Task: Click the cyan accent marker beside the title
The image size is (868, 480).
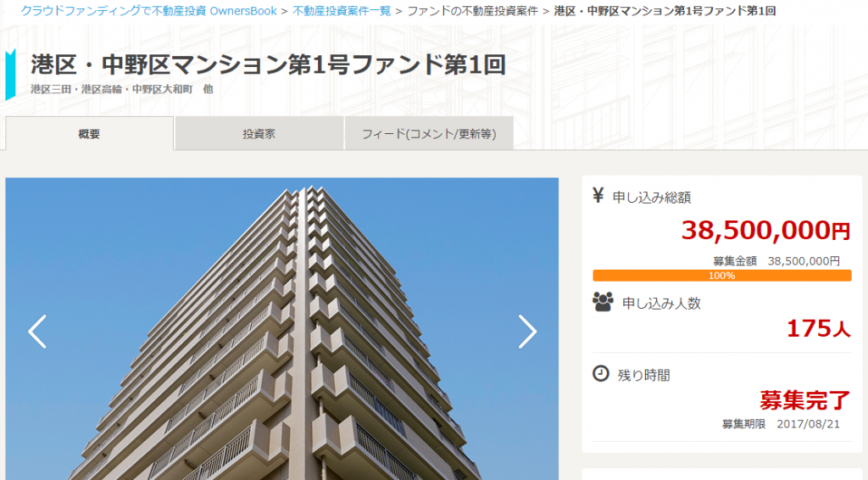Action: (x=10, y=75)
